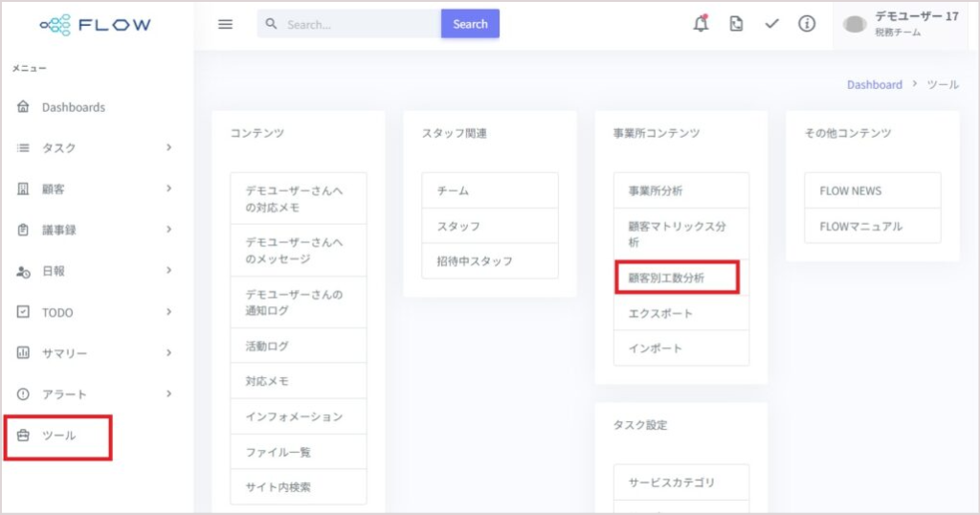The image size is (980, 515).
Task: Click the Dashboards home icon
Action: [x=23, y=107]
